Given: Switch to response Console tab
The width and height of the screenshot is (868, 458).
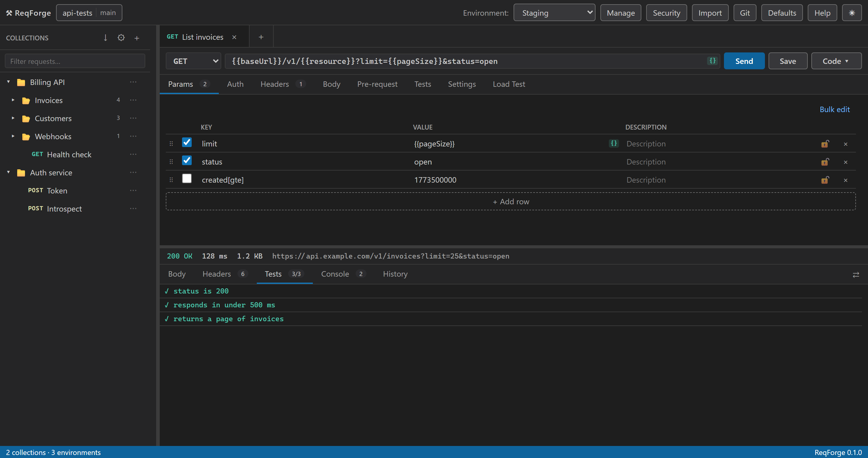Looking at the screenshot, I should coord(343,274).
